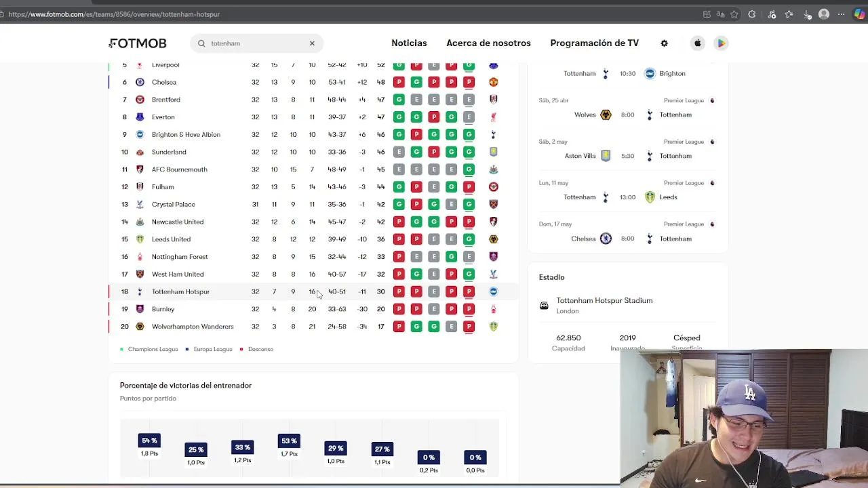Open the Leeds United team link
This screenshot has width=868, height=488.
tap(171, 239)
